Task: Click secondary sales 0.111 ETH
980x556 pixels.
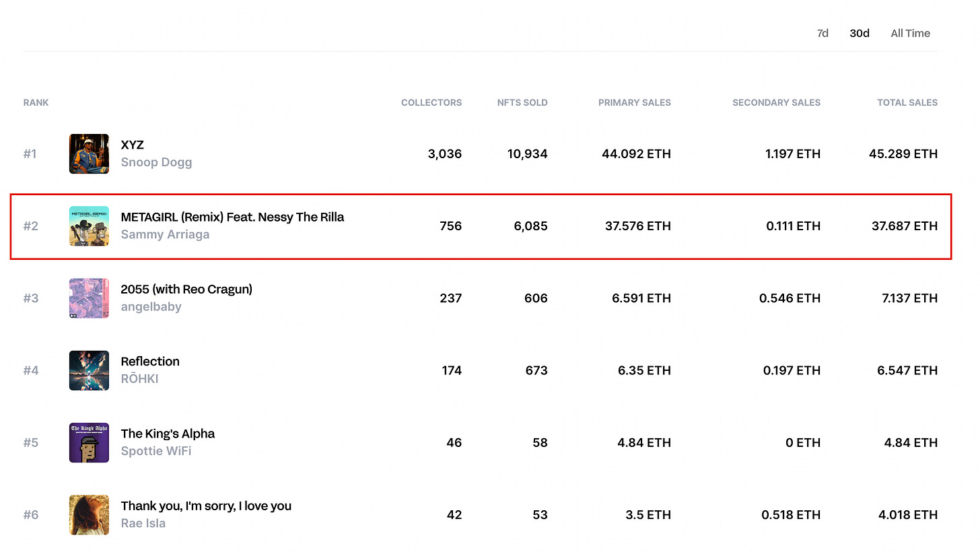Action: (794, 226)
